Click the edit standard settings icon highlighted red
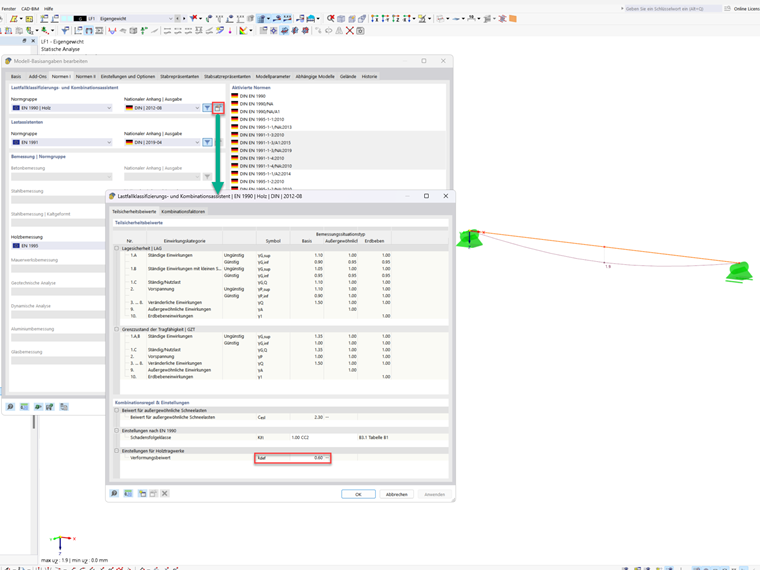 (218, 108)
